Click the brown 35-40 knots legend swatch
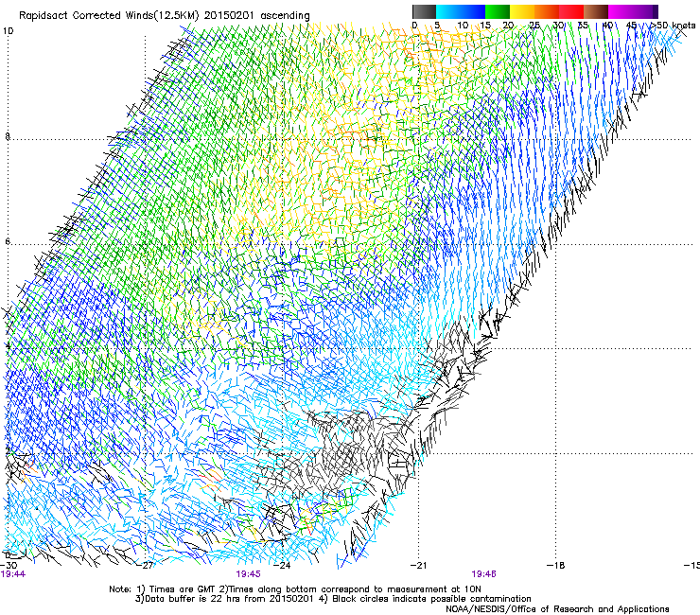Image resolution: width=700 pixels, height=615 pixels. pyautogui.click(x=596, y=11)
